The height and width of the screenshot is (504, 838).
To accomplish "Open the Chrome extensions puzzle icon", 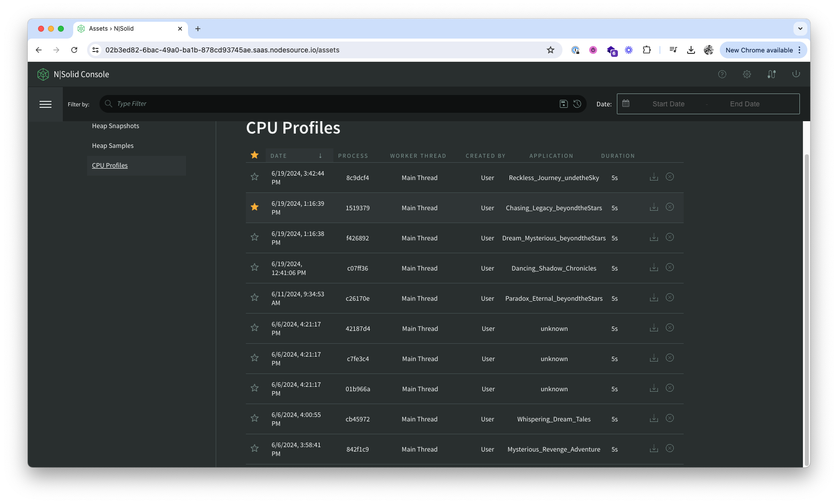I will (647, 50).
